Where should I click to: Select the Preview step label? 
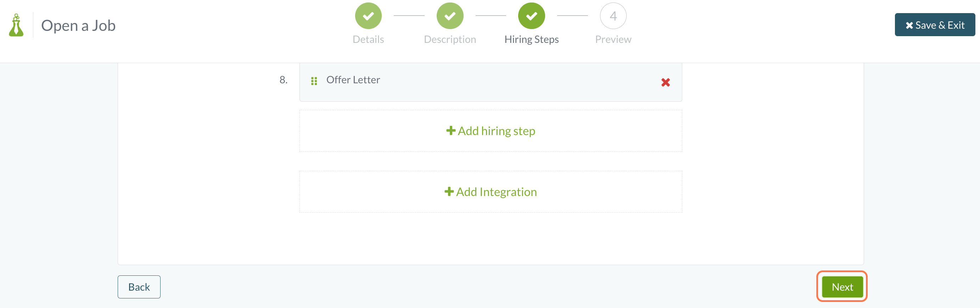point(613,40)
